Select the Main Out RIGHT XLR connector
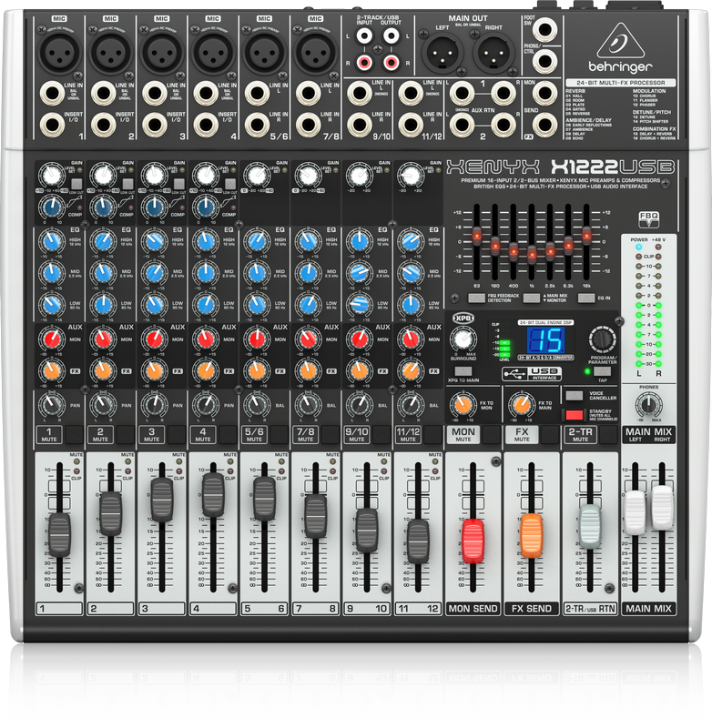The height and width of the screenshot is (728, 712). (493, 53)
